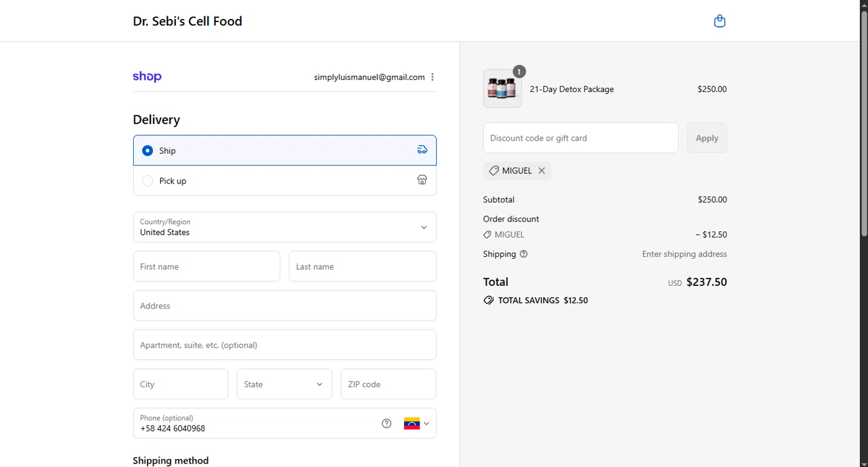Click the phone number help question icon
This screenshot has width=868, height=467.
[x=387, y=424]
